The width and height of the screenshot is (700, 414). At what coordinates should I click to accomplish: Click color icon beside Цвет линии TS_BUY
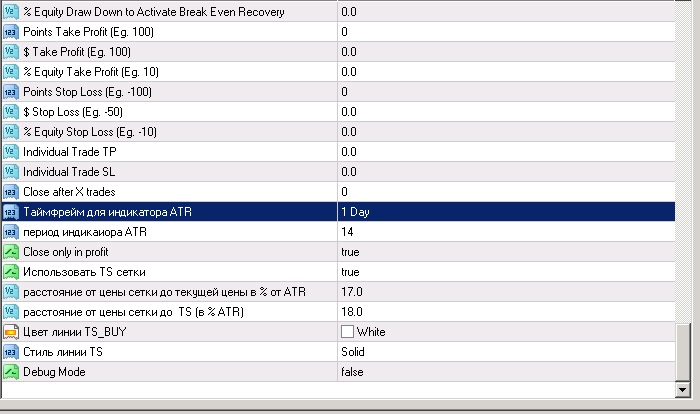(11, 332)
